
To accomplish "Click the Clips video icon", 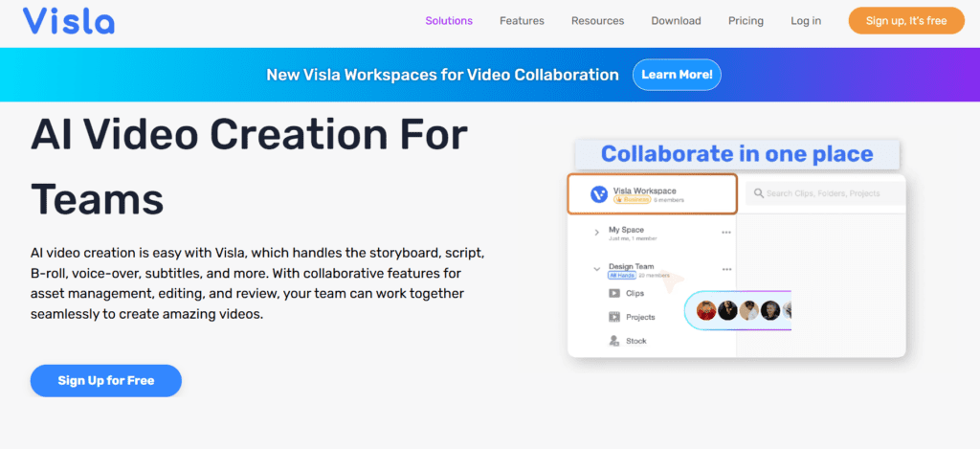I will (x=614, y=293).
